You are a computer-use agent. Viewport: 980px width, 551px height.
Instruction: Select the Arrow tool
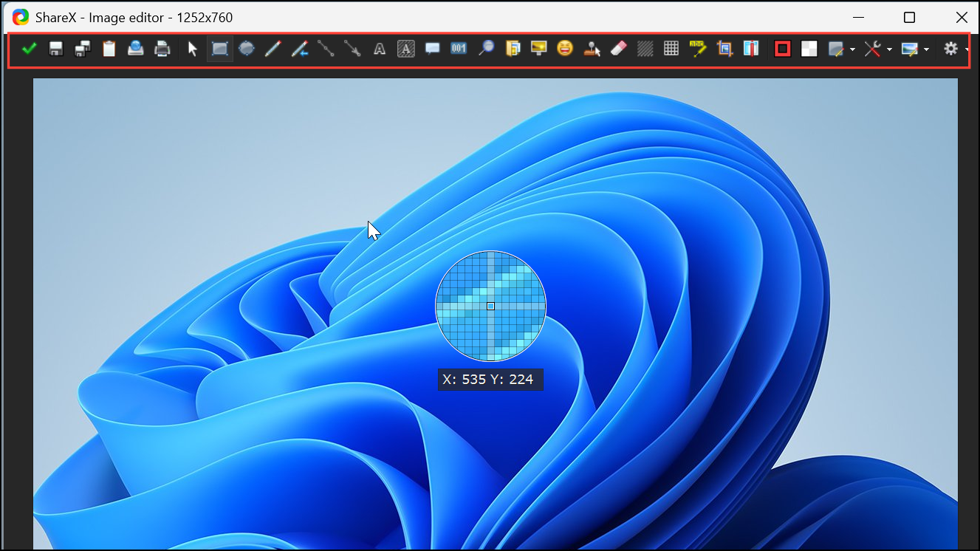coord(352,49)
